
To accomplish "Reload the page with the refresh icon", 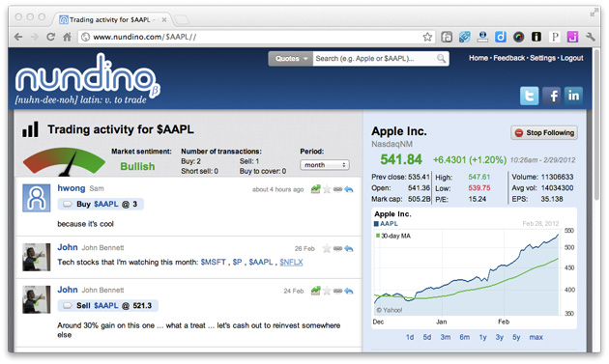I will coord(50,37).
